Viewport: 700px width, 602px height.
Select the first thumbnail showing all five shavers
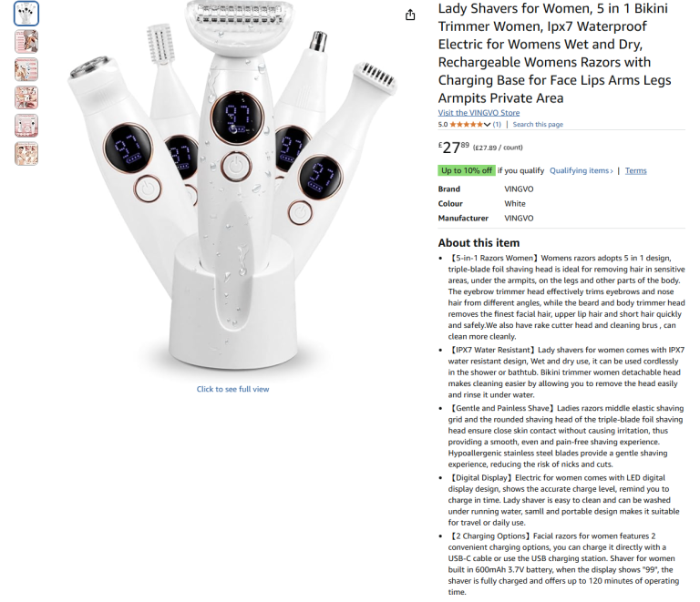[x=26, y=14]
